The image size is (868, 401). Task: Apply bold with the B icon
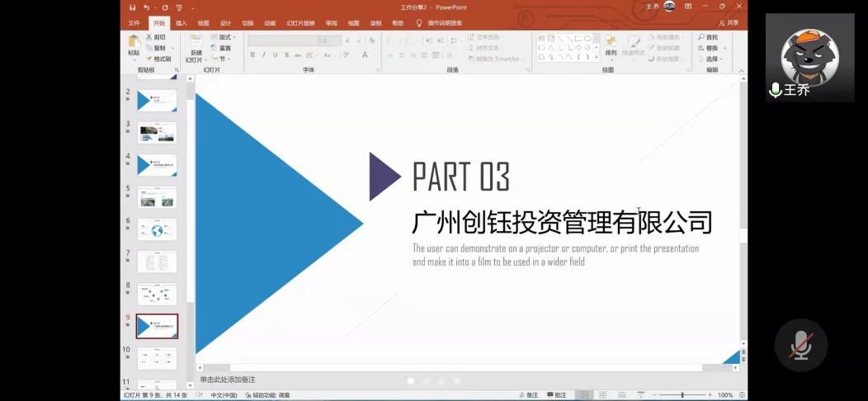tap(252, 54)
